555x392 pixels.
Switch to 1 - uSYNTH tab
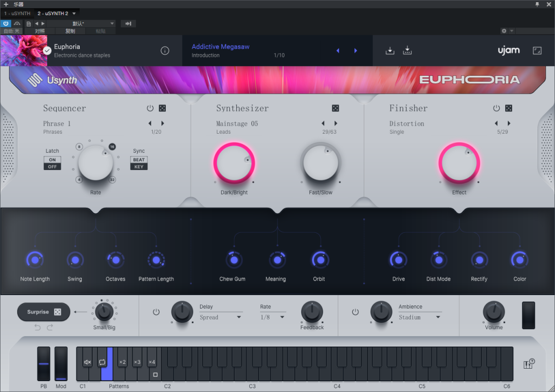click(x=17, y=14)
